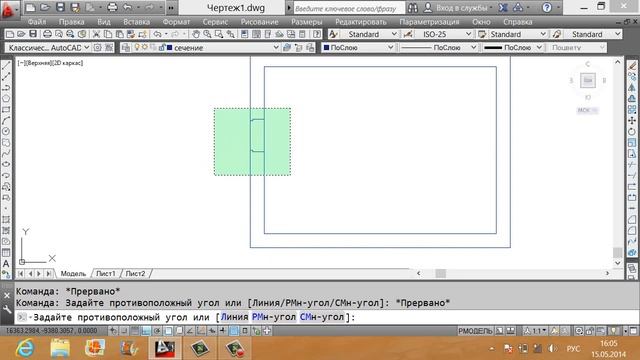Open the Файл menu
The width and height of the screenshot is (640, 360).
pyautogui.click(x=37, y=22)
